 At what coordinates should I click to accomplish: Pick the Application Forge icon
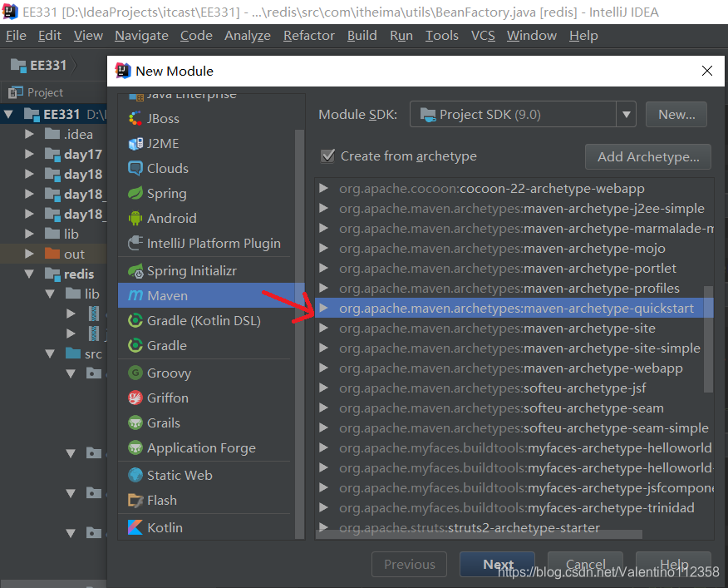pos(135,447)
